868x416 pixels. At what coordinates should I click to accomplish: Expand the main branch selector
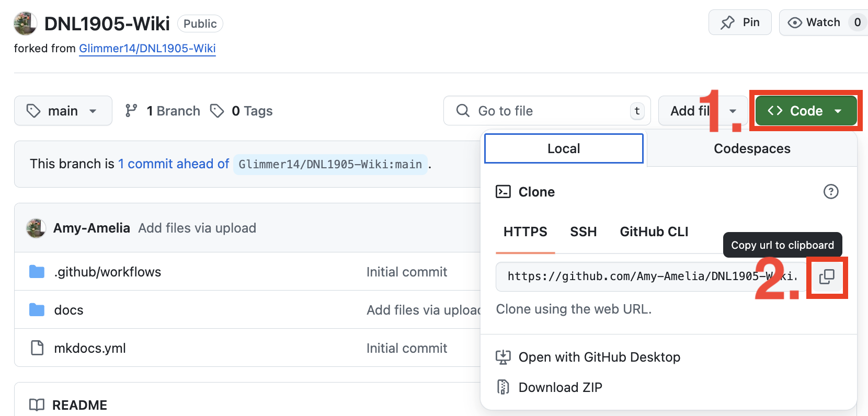63,111
